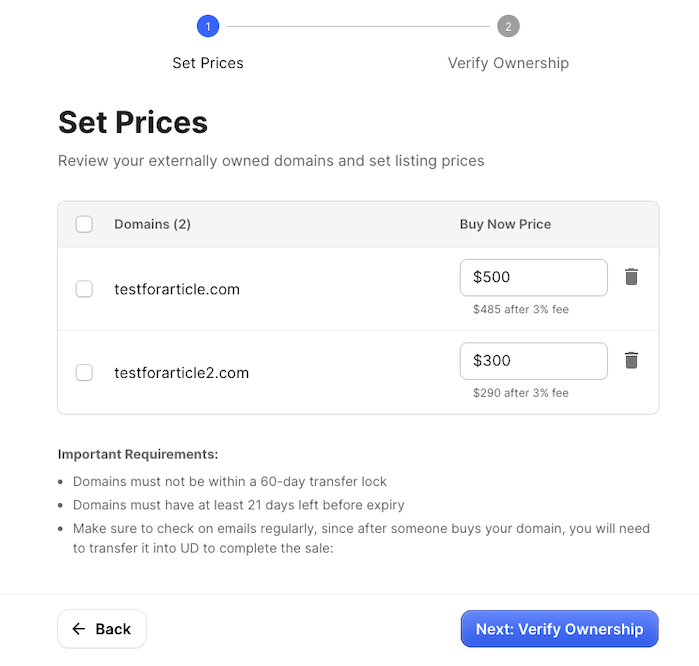Image resolution: width=699 pixels, height=666 pixels.
Task: Click the $290 after 3% fee text
Action: pos(521,393)
